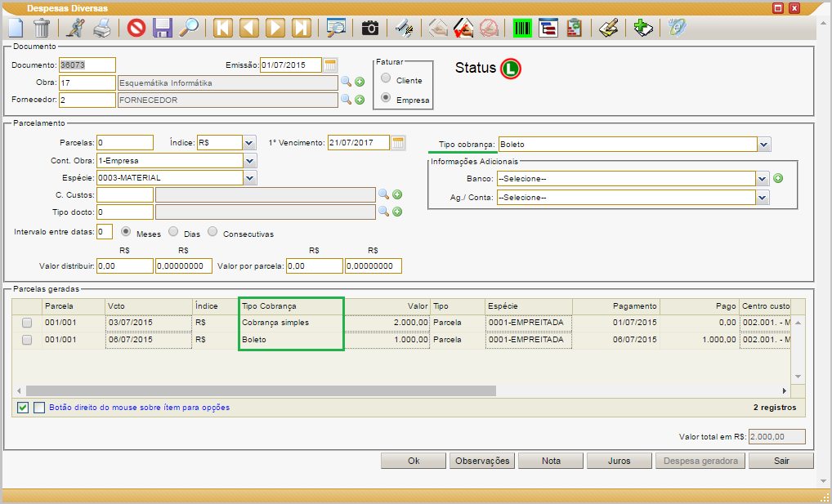The width and height of the screenshot is (832, 504).
Task: Click the Juros button
Action: 620,461
